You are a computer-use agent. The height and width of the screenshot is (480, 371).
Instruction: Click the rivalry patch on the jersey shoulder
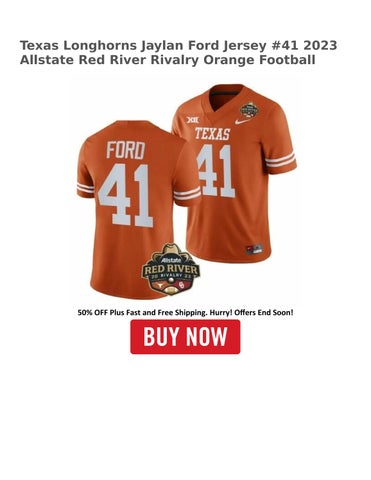pyautogui.click(x=248, y=111)
